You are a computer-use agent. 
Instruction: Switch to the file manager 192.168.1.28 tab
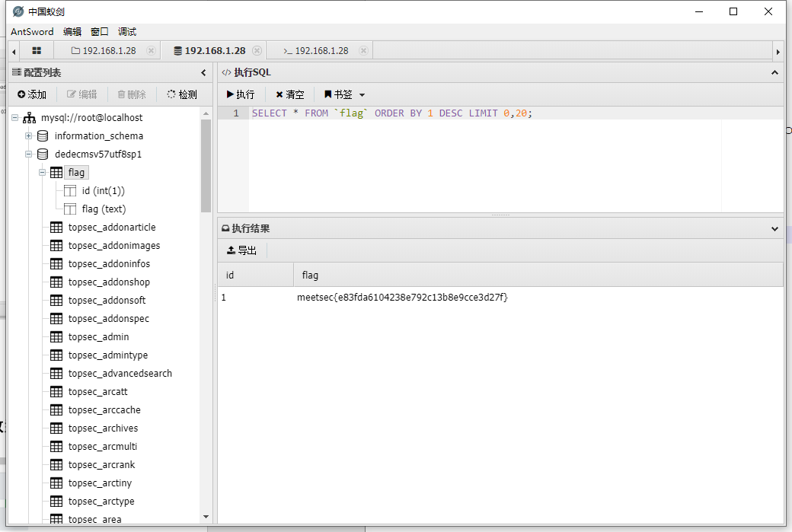coord(104,50)
